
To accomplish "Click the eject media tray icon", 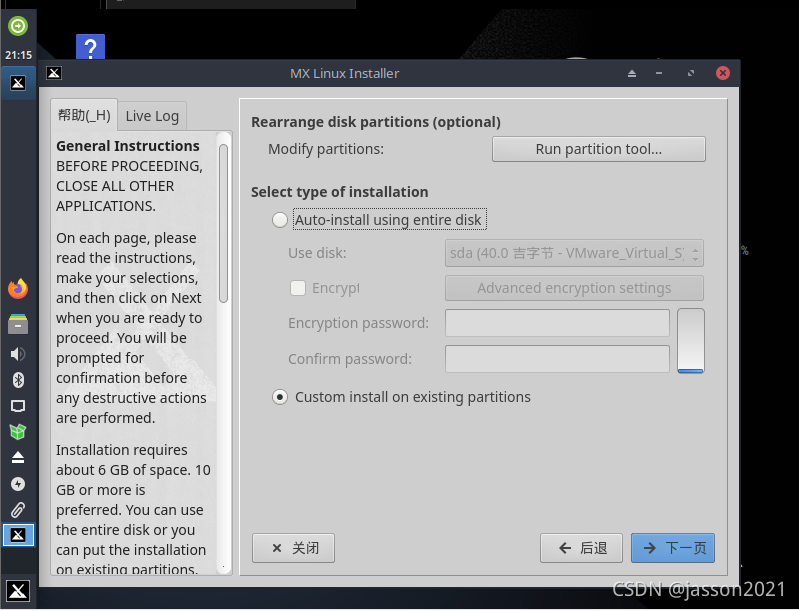I will [18, 458].
